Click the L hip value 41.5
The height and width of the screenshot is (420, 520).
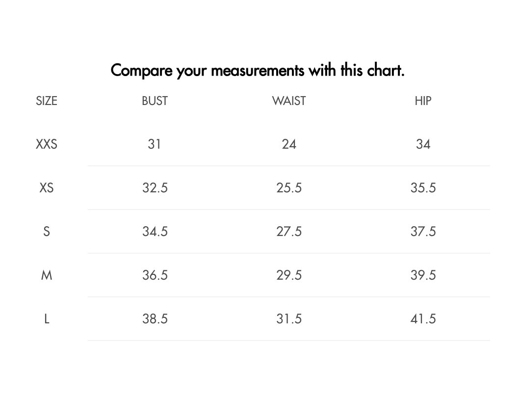423,319
